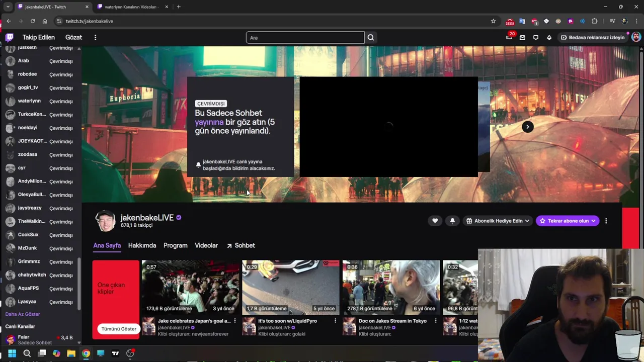Play 'Jake celebrates Japan's goal' clip thumbnail
This screenshot has width=644, height=362.
pyautogui.click(x=190, y=287)
